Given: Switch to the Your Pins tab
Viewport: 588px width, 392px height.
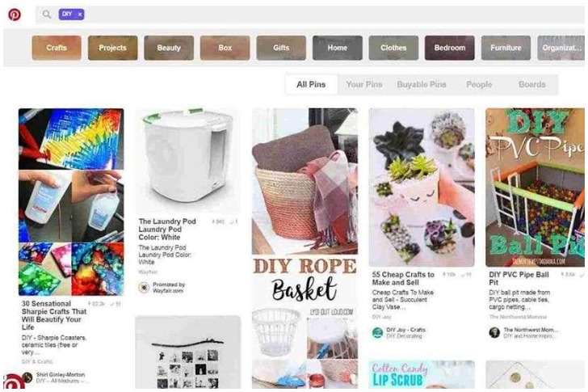Looking at the screenshot, I should 364,84.
